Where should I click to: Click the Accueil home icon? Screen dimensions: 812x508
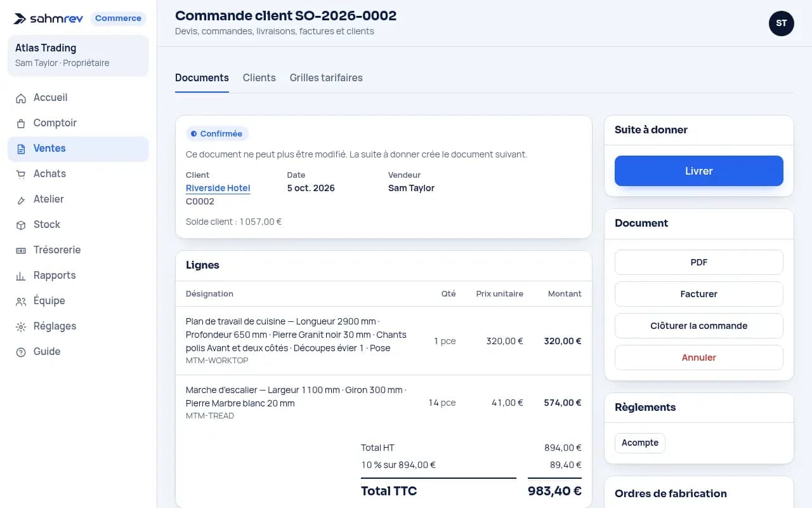point(21,98)
